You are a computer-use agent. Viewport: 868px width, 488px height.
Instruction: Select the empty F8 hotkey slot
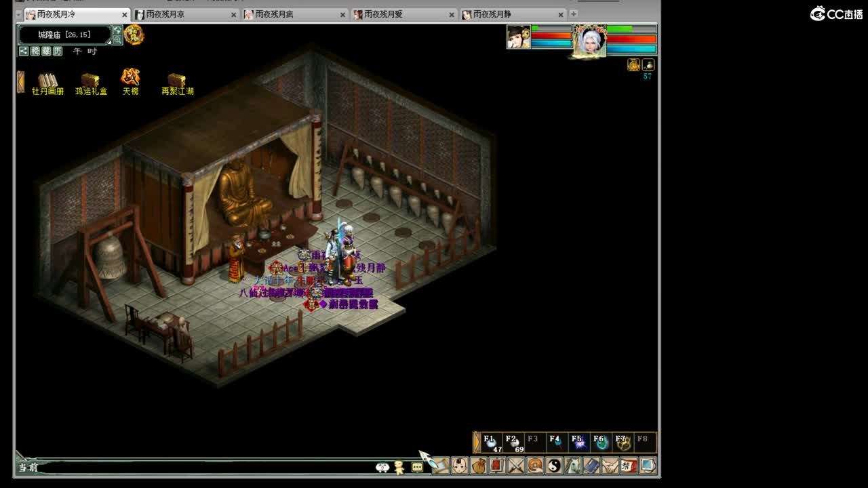coord(644,443)
